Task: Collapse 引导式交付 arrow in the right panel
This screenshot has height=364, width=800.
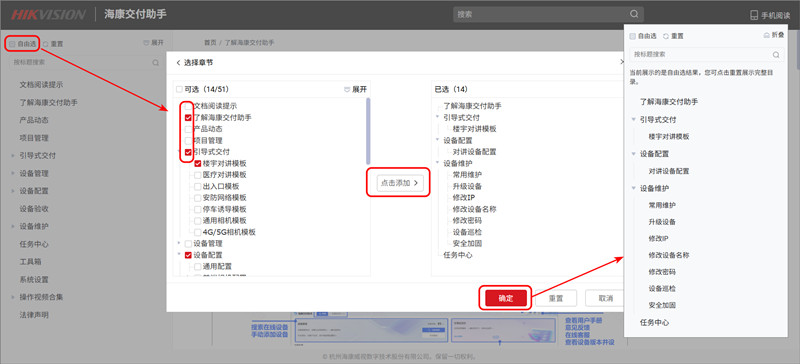Action: click(x=634, y=119)
